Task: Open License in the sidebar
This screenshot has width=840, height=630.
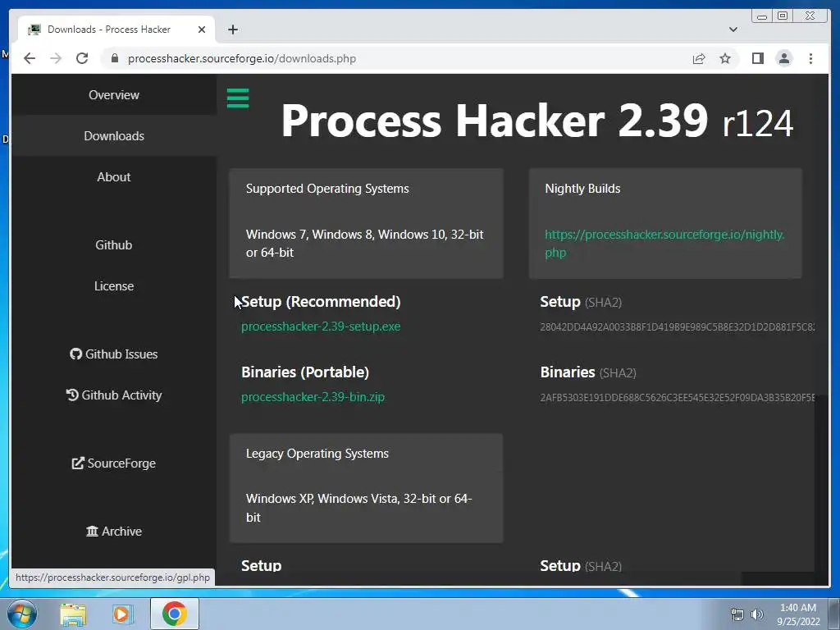Action: click(x=113, y=286)
